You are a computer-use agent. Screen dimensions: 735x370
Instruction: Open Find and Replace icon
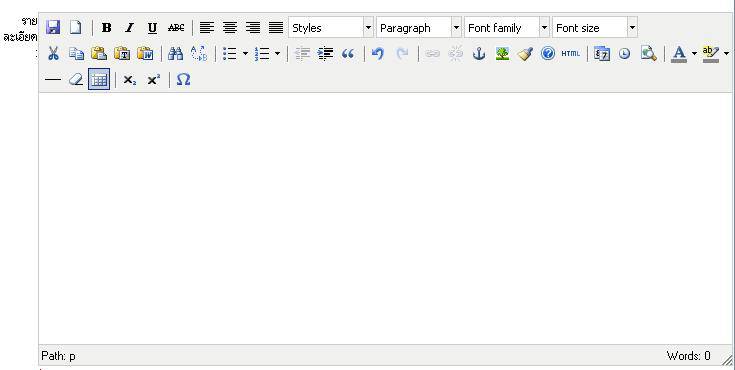pyautogui.click(x=199, y=53)
